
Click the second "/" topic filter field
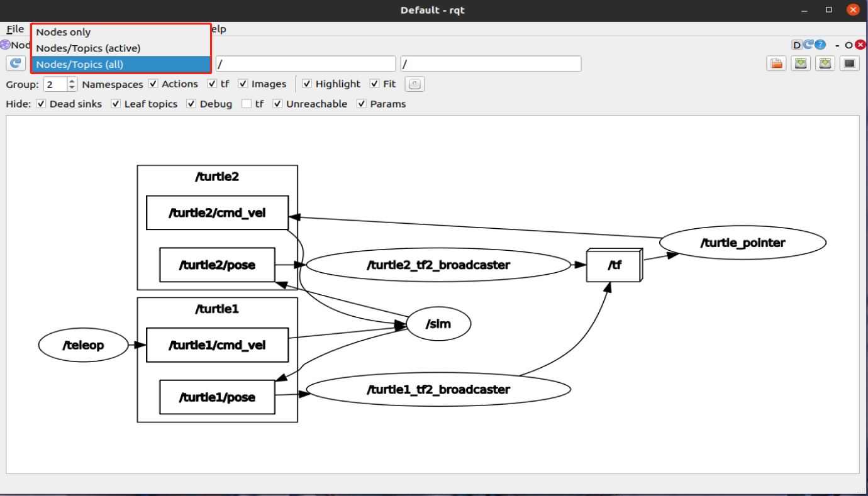[491, 63]
